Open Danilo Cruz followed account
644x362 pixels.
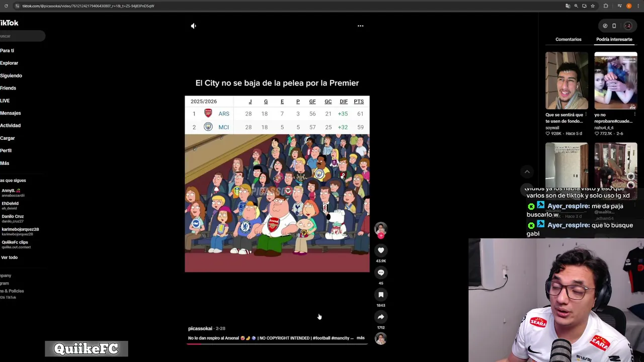click(x=13, y=218)
